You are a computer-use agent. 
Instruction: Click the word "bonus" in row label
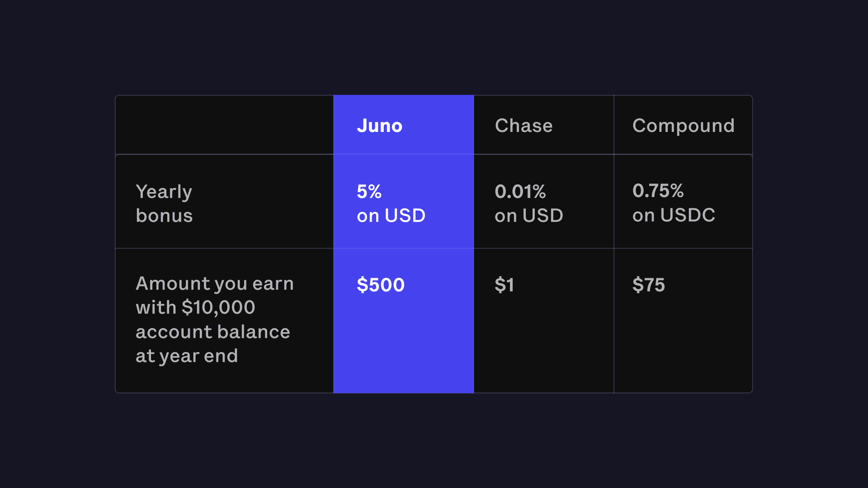click(x=164, y=216)
